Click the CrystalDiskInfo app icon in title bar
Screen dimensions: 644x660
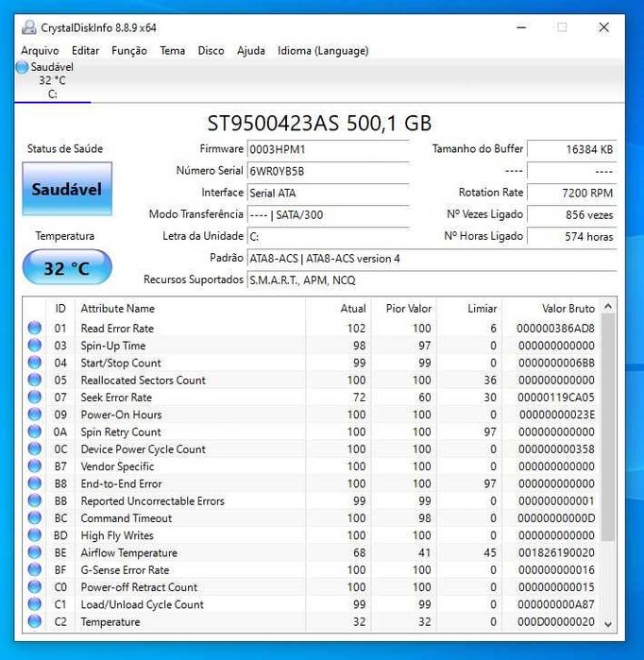[28, 27]
